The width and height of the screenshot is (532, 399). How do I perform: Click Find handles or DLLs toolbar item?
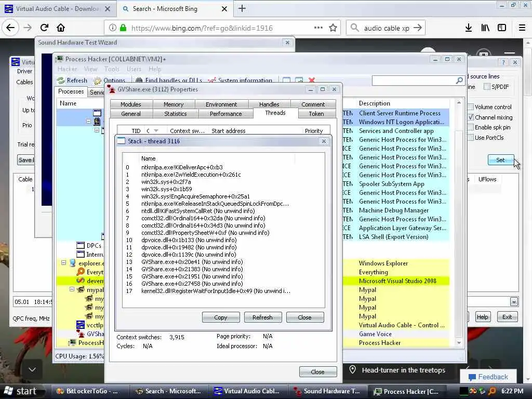(169, 81)
